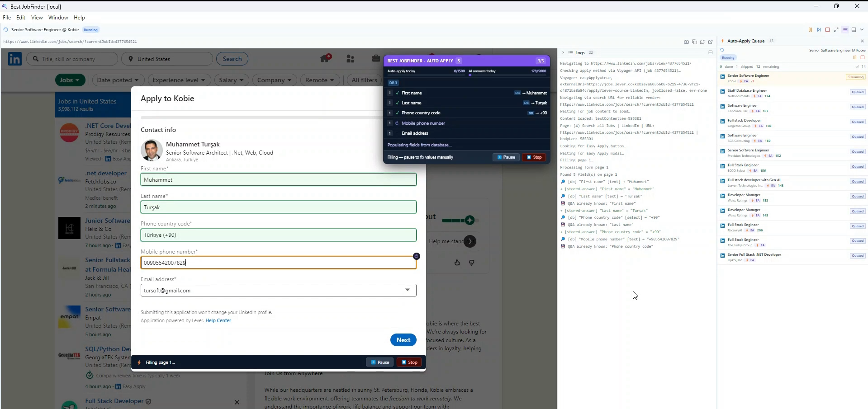The width and height of the screenshot is (868, 409).
Task: Click the All filters button
Action: pyautogui.click(x=364, y=80)
